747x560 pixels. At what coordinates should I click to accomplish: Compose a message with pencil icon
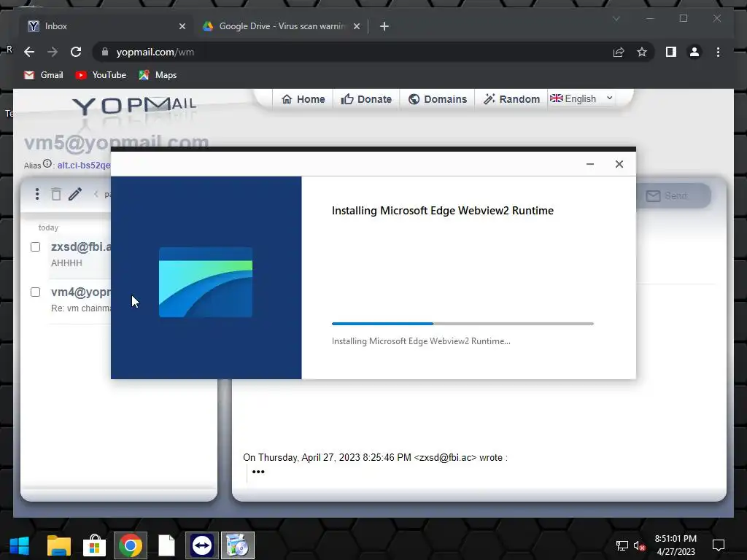pos(75,194)
